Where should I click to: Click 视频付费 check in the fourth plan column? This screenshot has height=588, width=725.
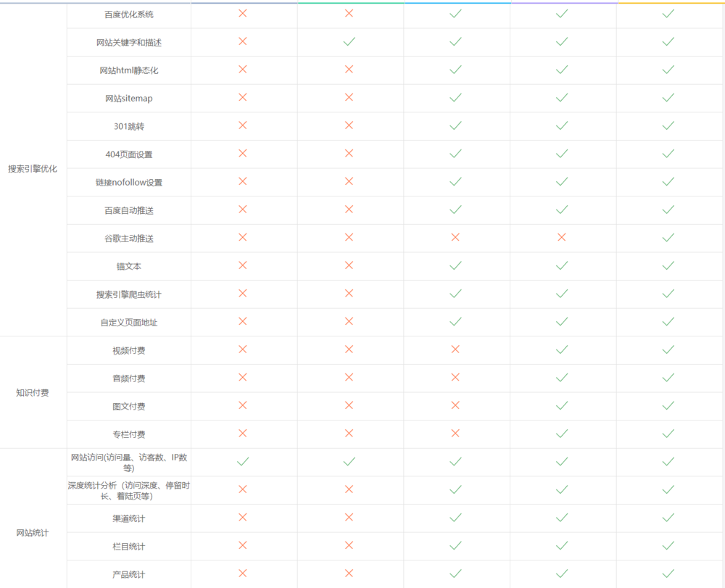[562, 349]
